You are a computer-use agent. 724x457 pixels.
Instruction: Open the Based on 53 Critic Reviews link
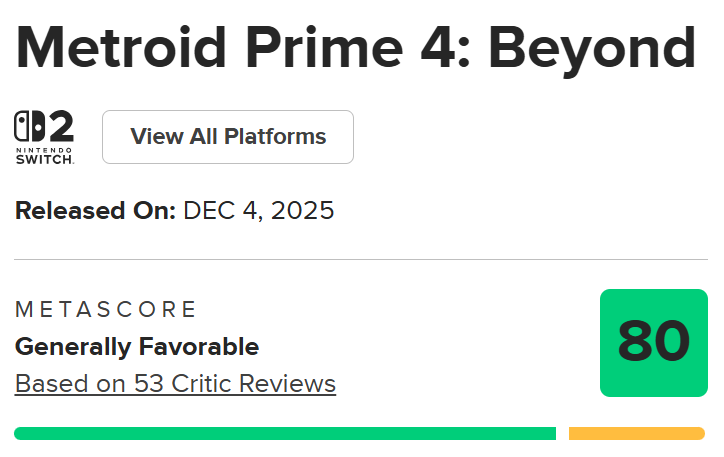coord(175,384)
